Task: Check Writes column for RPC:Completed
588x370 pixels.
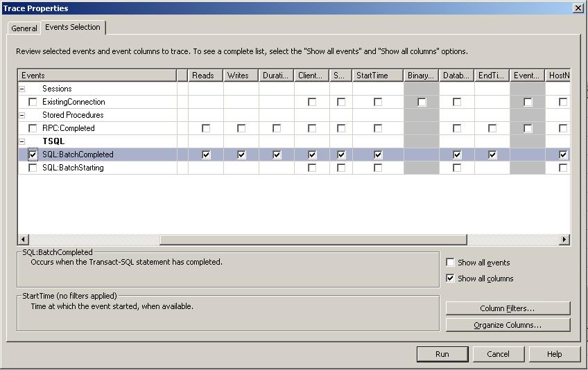Action: pyautogui.click(x=241, y=128)
